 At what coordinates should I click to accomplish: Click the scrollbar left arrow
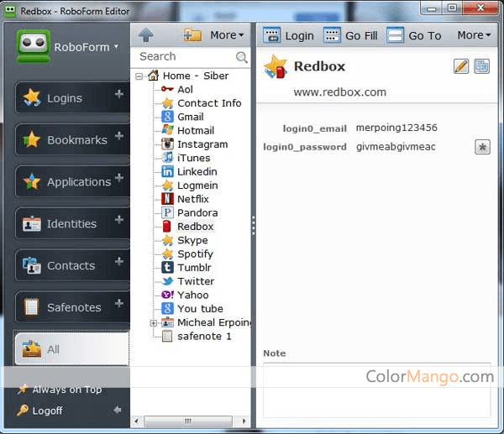pos(137,421)
